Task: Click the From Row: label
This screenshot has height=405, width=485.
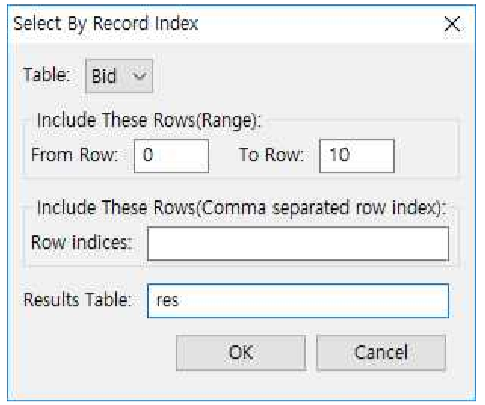Action: click(x=75, y=155)
